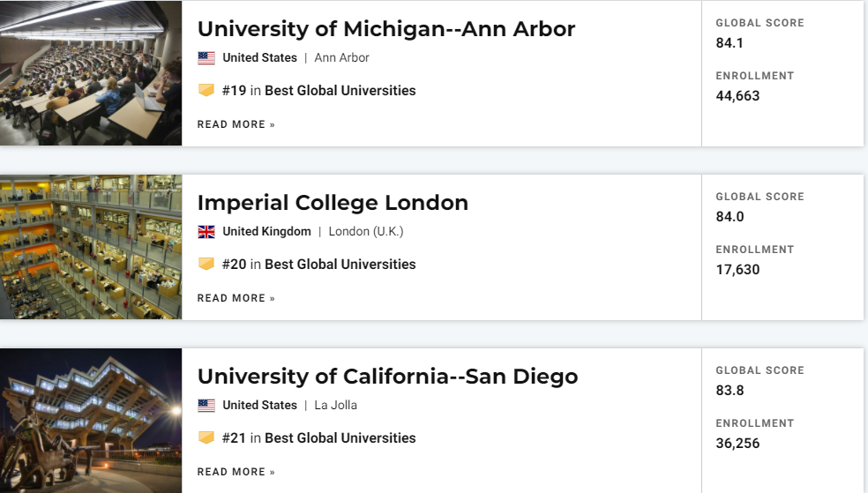Click Best Global Universities link for #19
868x493 pixels.
pyautogui.click(x=340, y=90)
